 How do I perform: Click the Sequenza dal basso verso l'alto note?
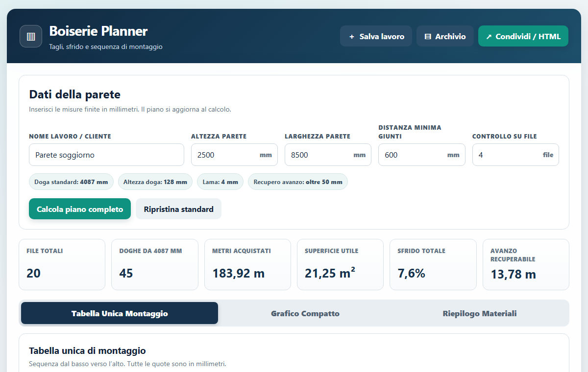pos(127,364)
